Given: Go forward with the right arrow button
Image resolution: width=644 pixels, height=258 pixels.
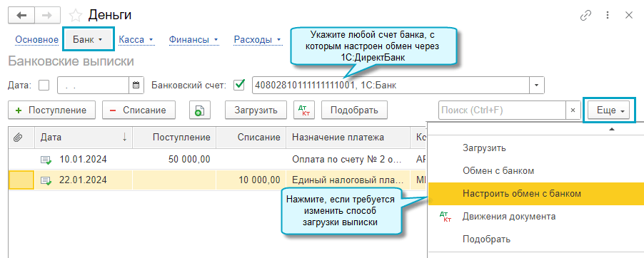Looking at the screenshot, I should (x=47, y=16).
